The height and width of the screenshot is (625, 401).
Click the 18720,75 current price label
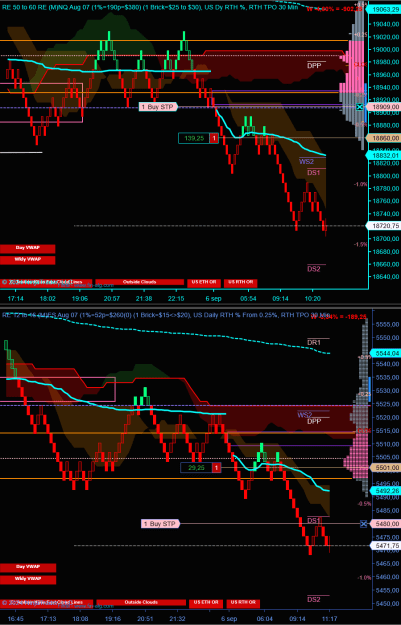(384, 226)
